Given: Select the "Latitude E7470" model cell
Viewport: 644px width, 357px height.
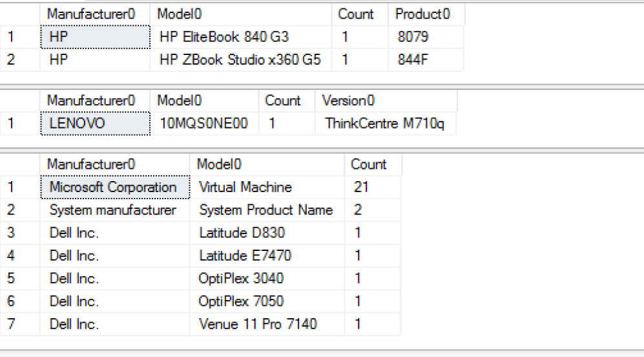Looking at the screenshot, I should coord(245,256).
